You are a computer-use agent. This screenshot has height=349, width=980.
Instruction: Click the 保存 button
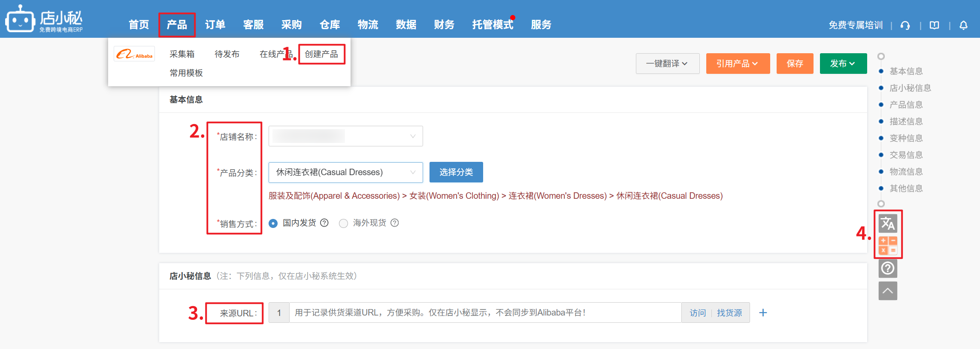pos(795,64)
